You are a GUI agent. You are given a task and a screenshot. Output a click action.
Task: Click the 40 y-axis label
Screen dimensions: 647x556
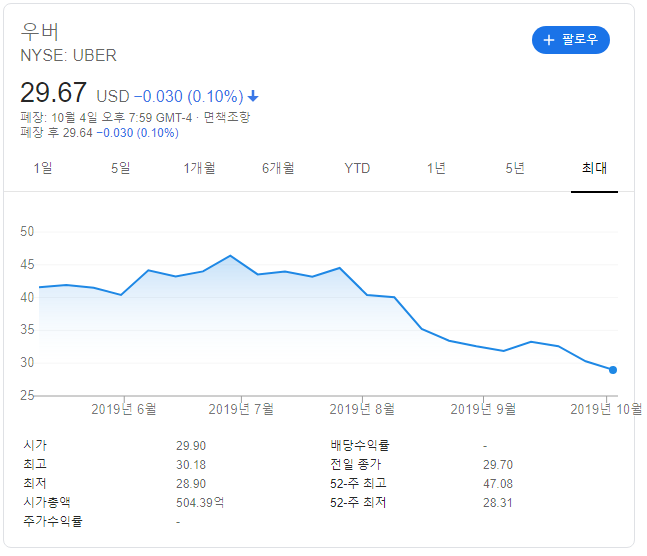27,297
